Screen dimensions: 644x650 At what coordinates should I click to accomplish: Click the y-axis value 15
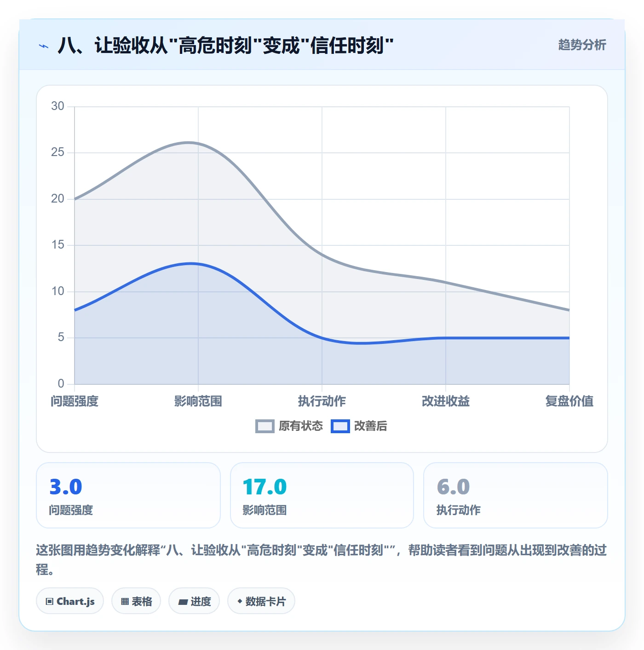click(57, 245)
